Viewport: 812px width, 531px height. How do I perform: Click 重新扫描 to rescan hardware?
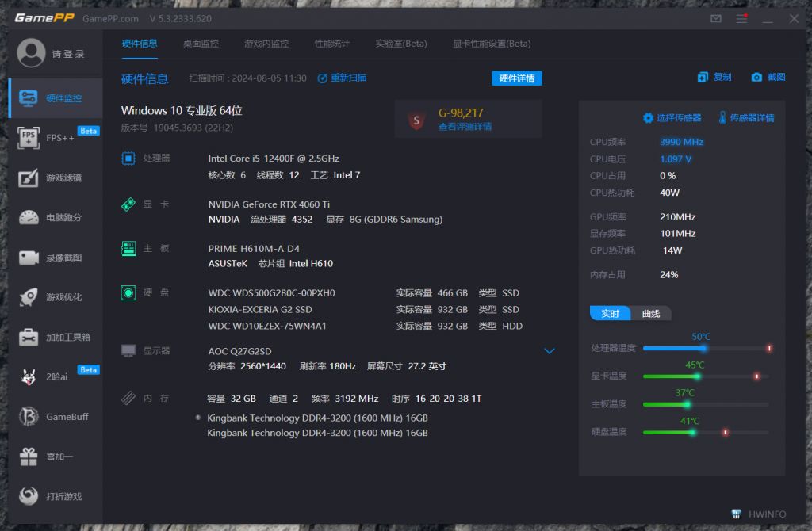346,78
